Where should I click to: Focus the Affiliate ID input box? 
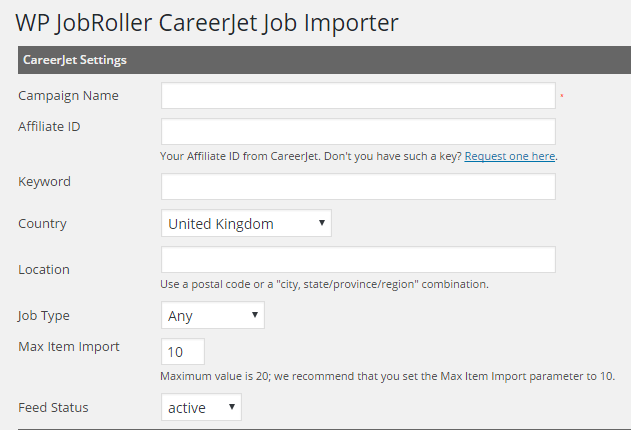click(358, 131)
